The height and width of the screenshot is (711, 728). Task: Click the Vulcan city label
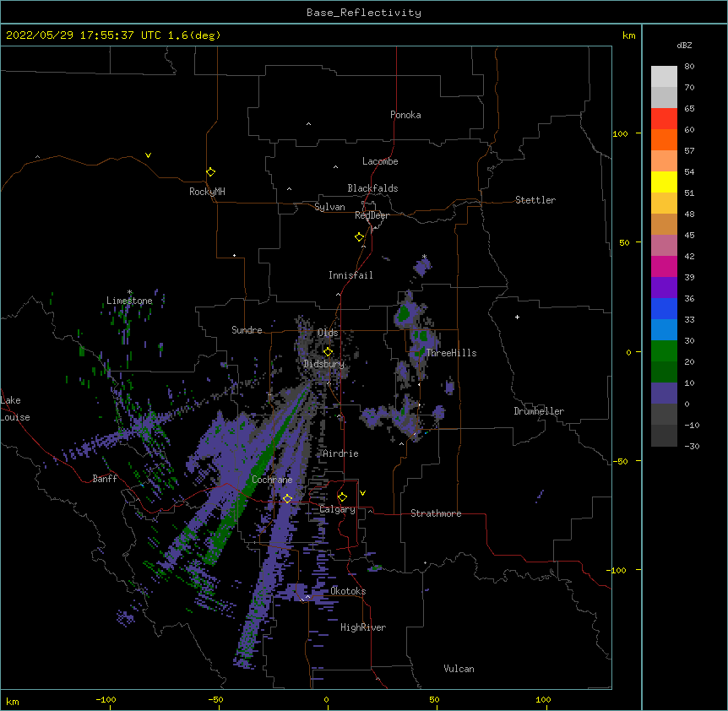pyautogui.click(x=459, y=669)
